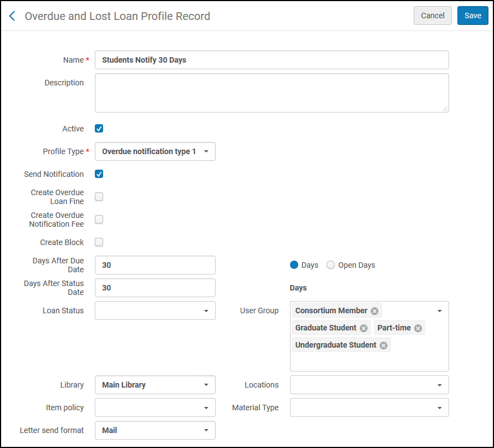Select the Days radio button

coord(294,265)
